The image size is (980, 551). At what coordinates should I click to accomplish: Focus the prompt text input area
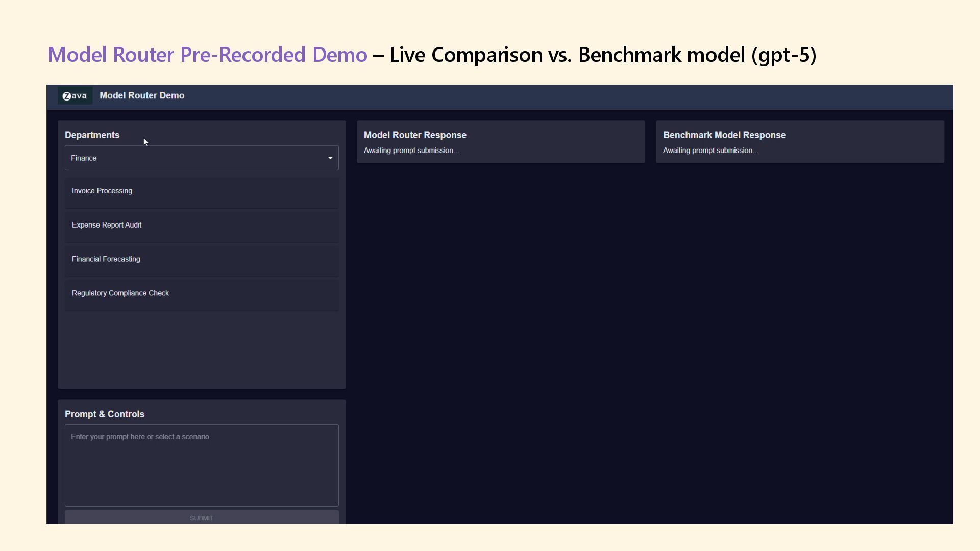202,465
